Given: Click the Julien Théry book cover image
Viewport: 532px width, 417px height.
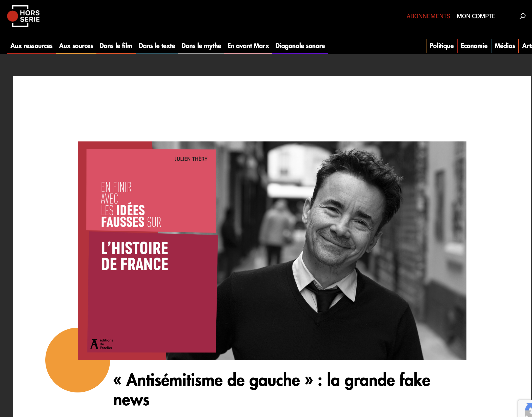Looking at the screenshot, I should [x=151, y=251].
